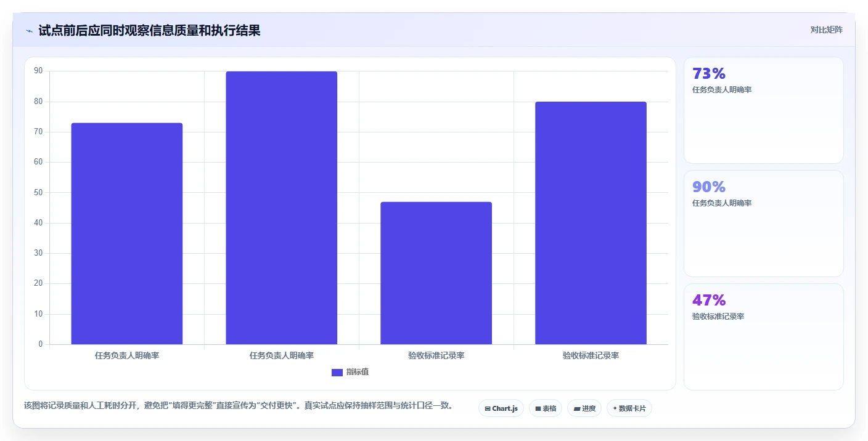Viewport: 868px width, 441px height.
Task: Click the 指标值 legend text
Action: [358, 372]
